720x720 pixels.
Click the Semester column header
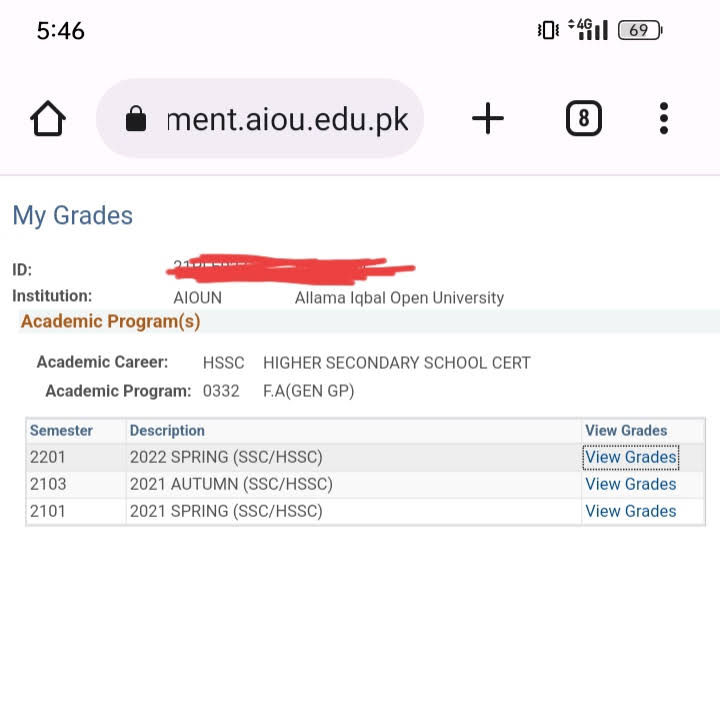point(61,430)
